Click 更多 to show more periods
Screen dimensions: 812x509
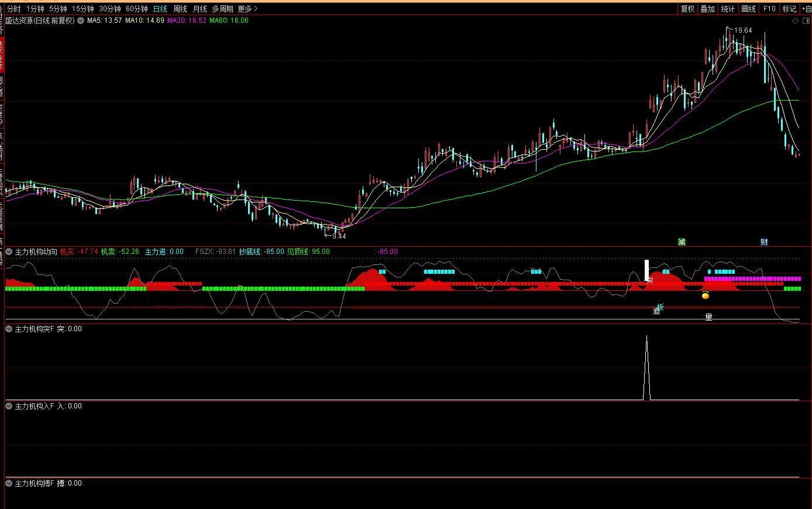(x=247, y=9)
